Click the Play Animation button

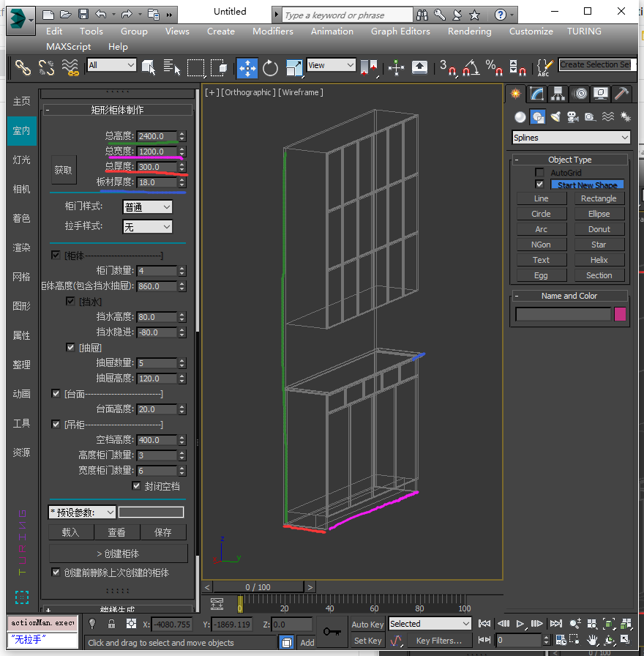520,623
